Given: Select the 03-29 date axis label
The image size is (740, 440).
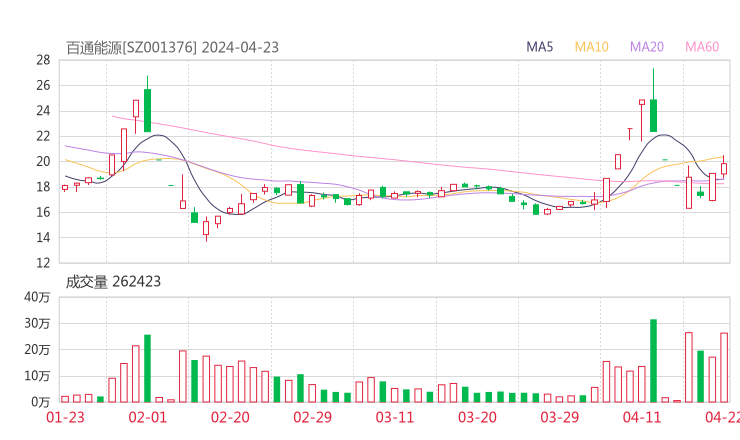Looking at the screenshot, I should click(x=560, y=417).
